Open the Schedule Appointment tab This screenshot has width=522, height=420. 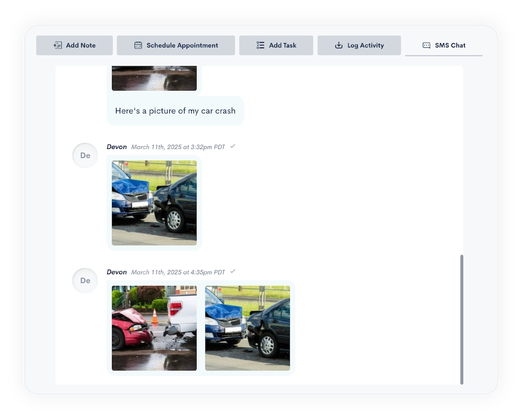click(176, 45)
